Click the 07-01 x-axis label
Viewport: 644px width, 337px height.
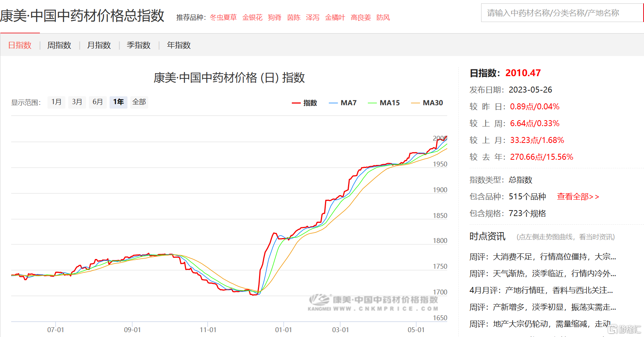click(x=56, y=330)
